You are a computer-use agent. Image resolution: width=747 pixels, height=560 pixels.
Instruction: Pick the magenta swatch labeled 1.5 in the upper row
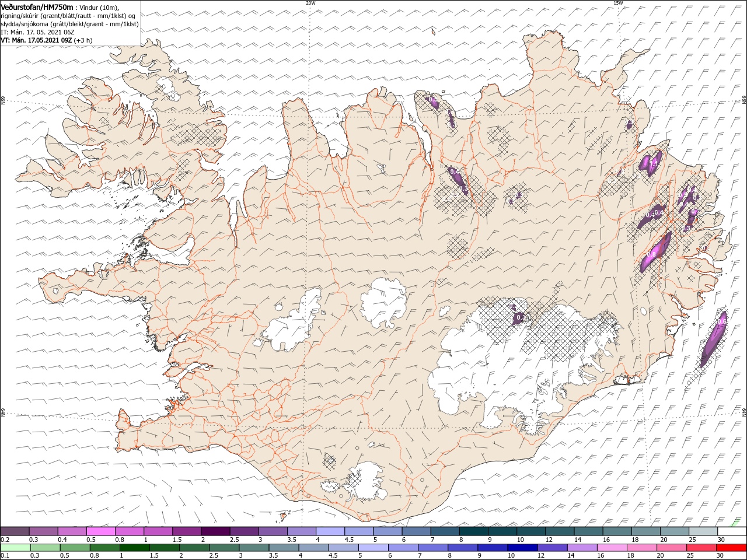186,531
